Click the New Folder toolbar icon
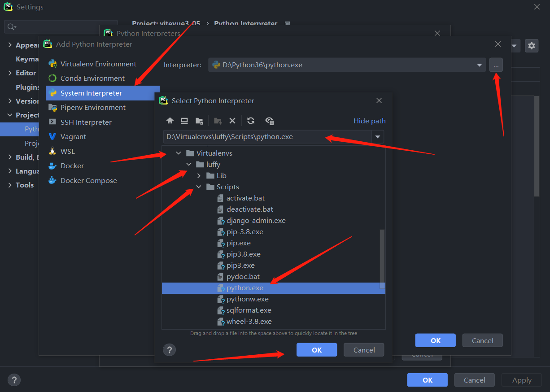Screen dimensions: 550x392 point(218,121)
